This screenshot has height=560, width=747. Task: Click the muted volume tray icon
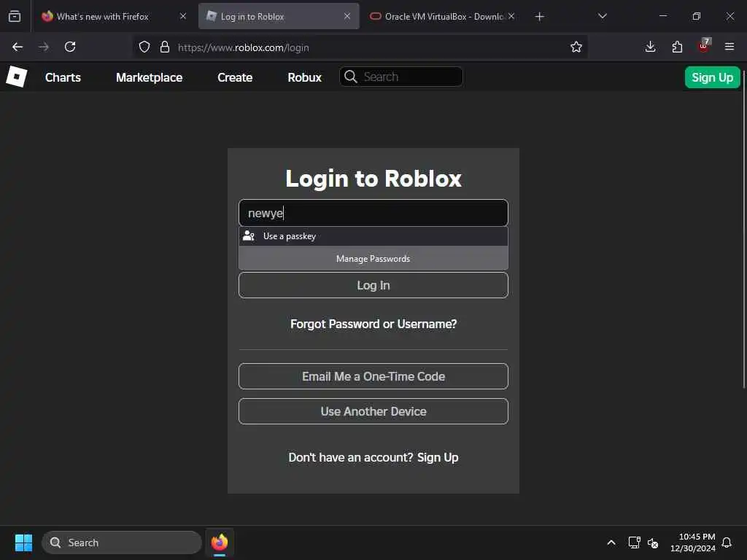653,542
